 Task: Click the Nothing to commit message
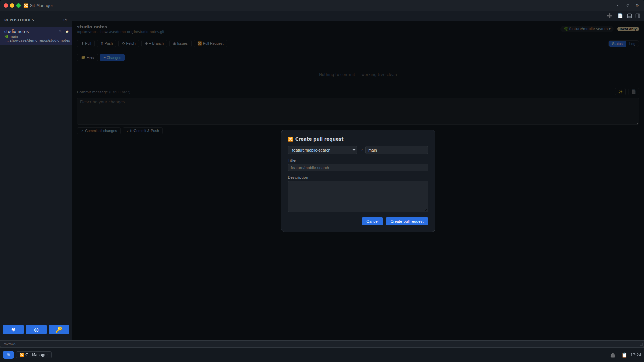tap(358, 75)
